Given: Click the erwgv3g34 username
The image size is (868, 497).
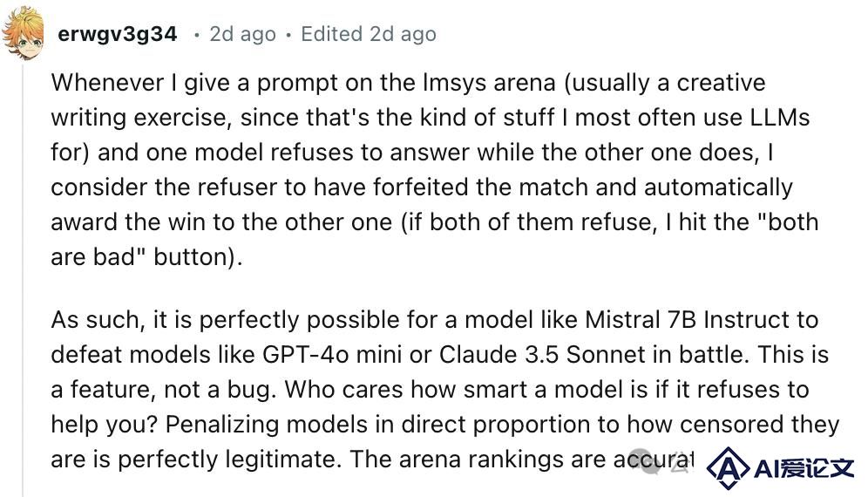Looking at the screenshot, I should coord(118,34).
